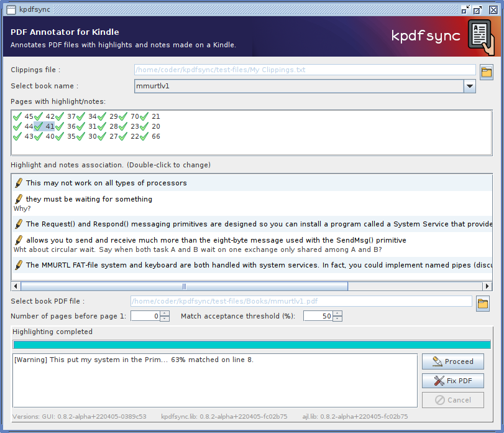This screenshot has height=433, width=504.
Task: Shrink kpdfsync window with title bar button
Action: 465,10
